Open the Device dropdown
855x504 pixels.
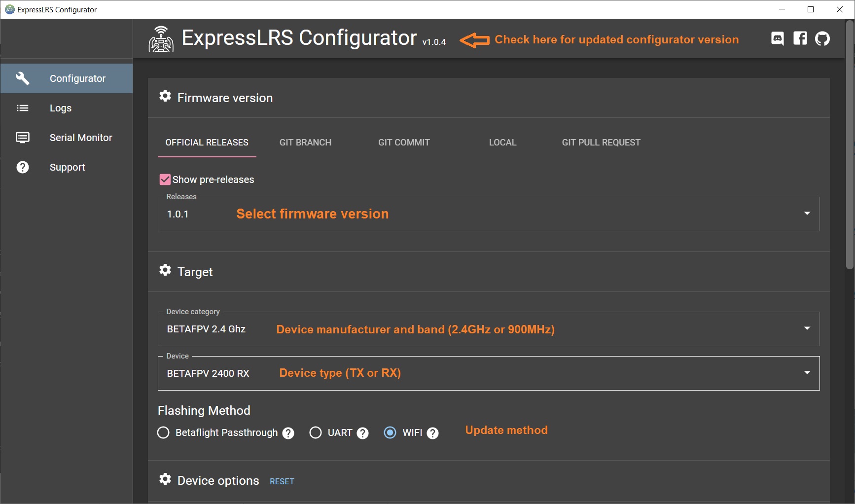(489, 373)
